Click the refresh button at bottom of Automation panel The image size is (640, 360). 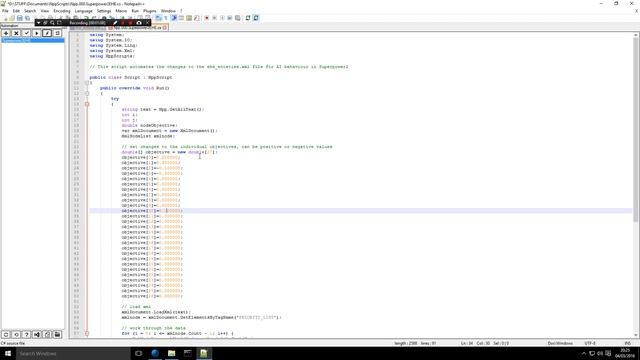[x=16, y=334]
